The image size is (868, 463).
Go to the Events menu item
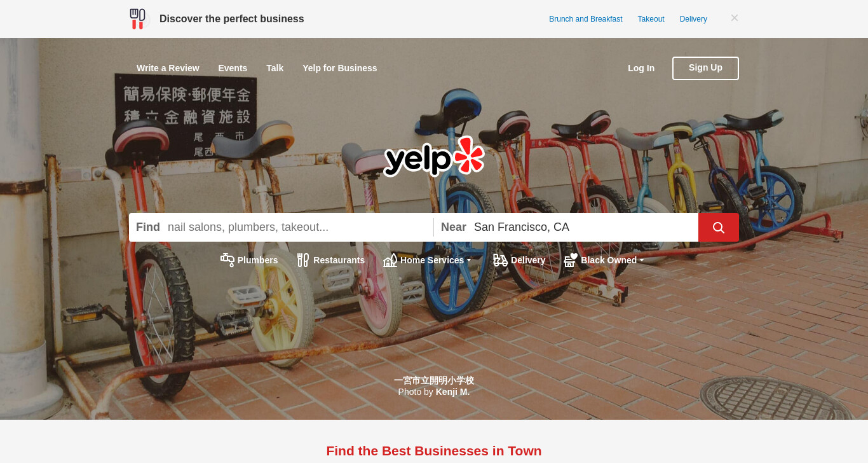coord(233,68)
